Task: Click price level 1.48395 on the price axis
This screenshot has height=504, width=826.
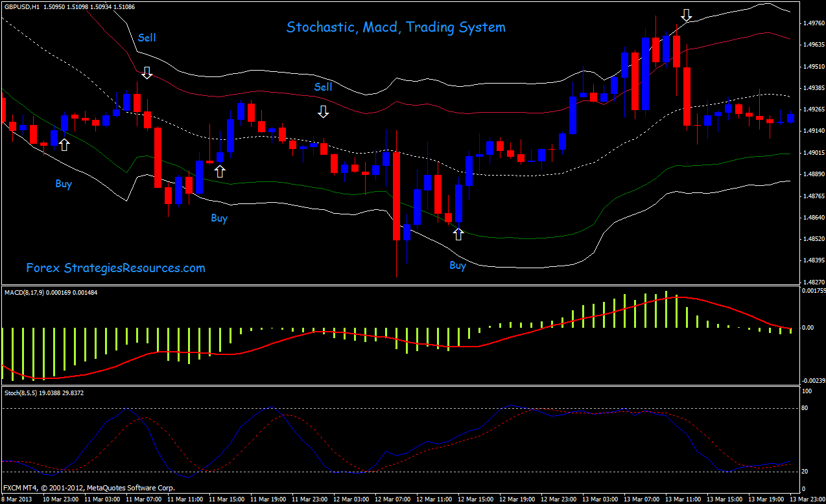Action: coord(813,260)
